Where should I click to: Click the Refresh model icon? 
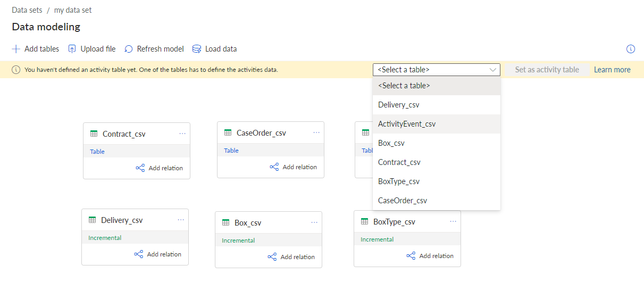coord(129,49)
